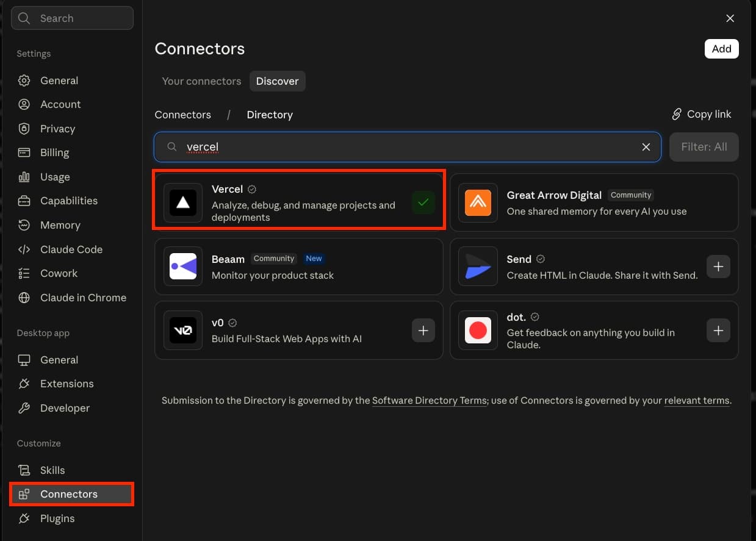
Task: Click the sidebar Search field
Action: click(x=72, y=18)
